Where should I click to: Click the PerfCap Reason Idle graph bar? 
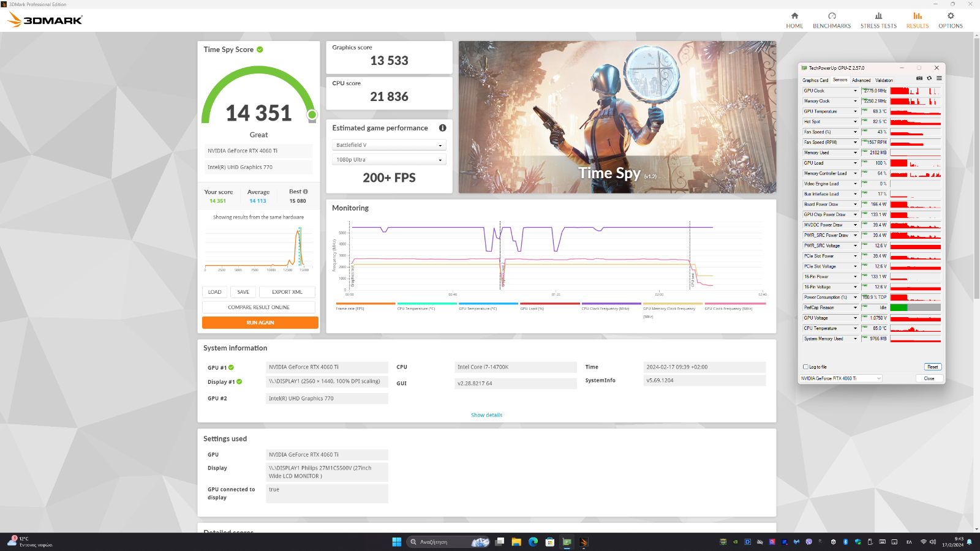coord(915,307)
